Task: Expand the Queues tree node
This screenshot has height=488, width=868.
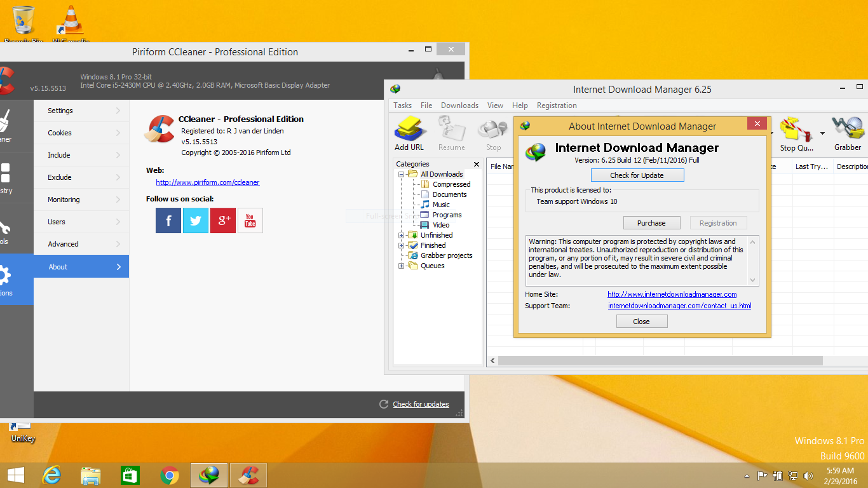Action: coord(402,266)
